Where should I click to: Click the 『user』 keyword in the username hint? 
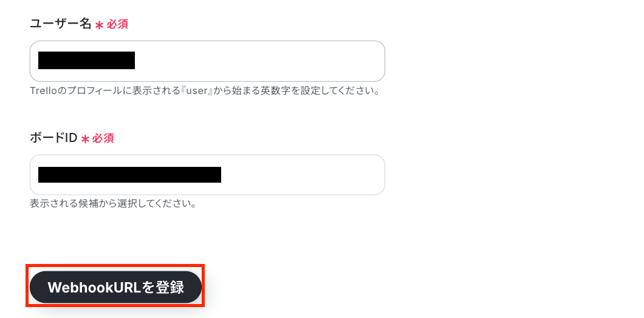(199, 90)
